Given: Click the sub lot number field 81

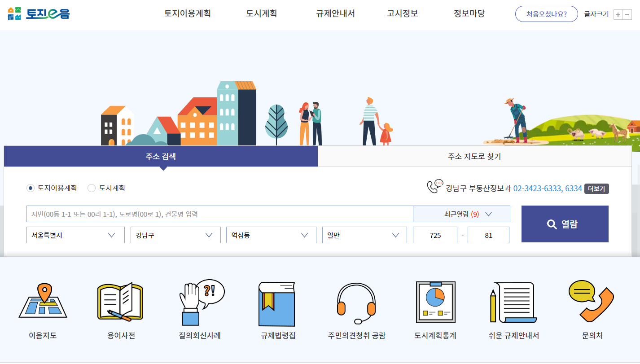Looking at the screenshot, I should [488, 235].
